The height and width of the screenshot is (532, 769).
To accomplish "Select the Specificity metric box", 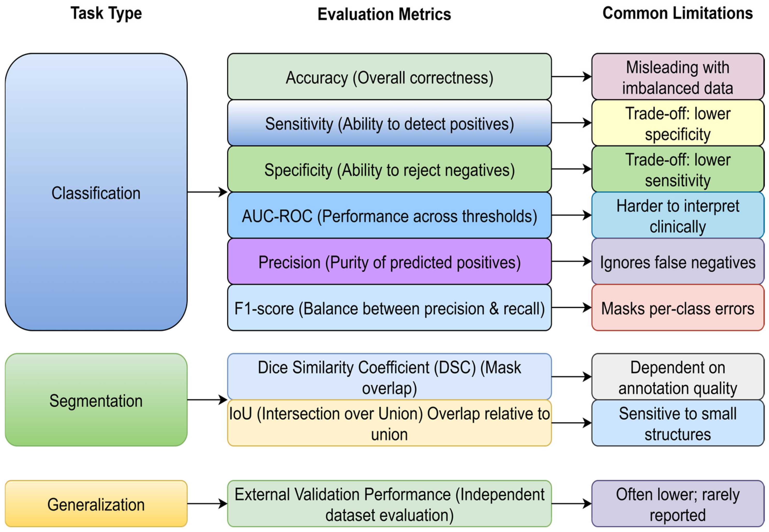I will tap(389, 169).
